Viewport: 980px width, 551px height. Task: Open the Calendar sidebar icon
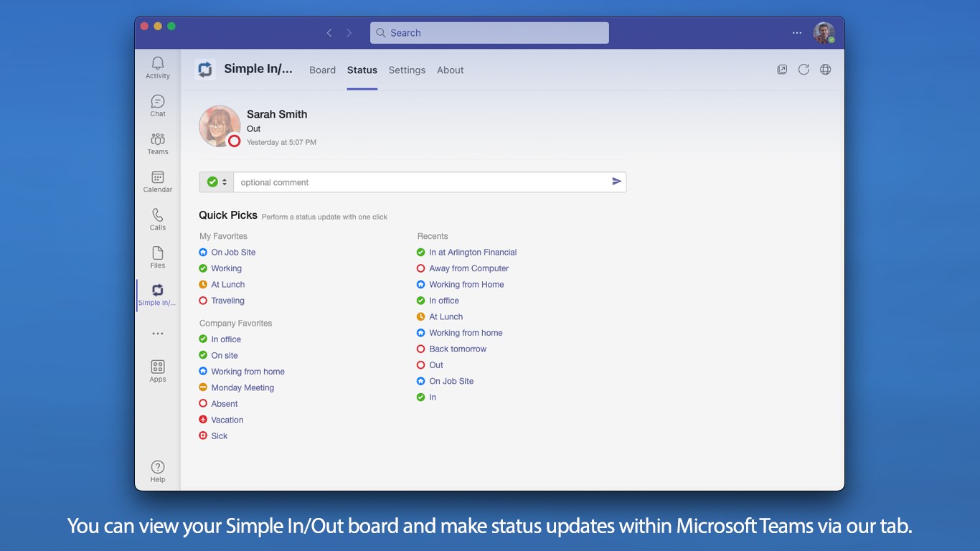[158, 182]
